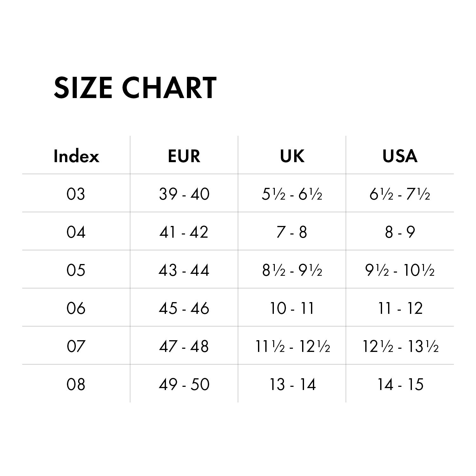Select UK size 7 - 8 cell
The height and width of the screenshot is (476, 476).
coord(292,232)
